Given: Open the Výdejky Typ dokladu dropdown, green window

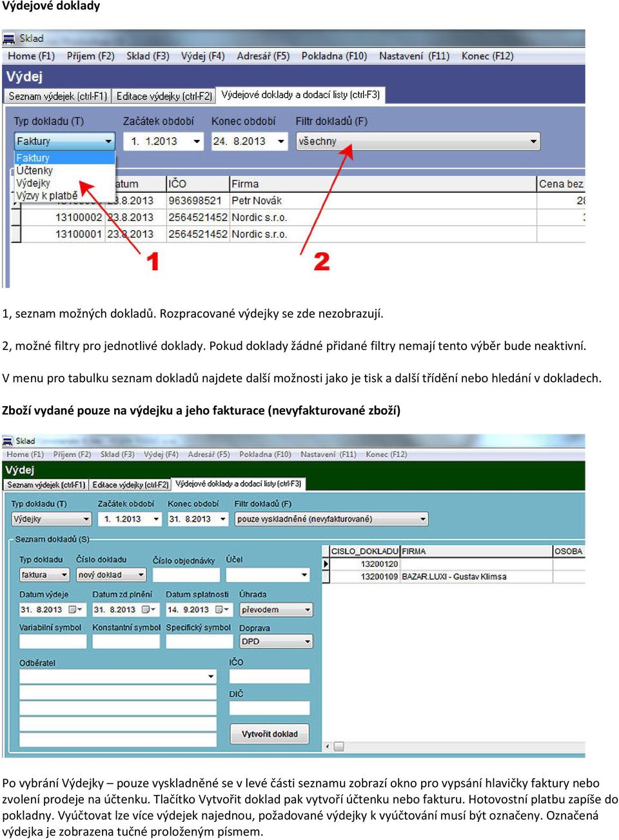Looking at the screenshot, I should [52, 519].
